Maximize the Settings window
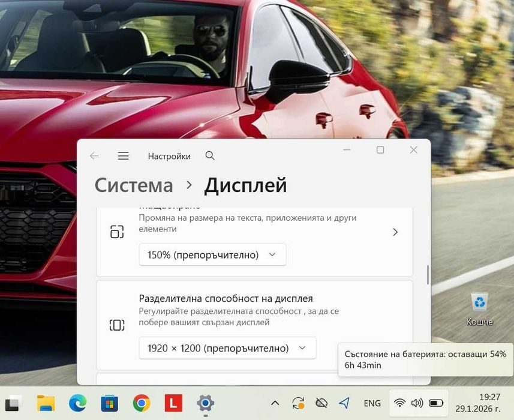 click(x=380, y=150)
